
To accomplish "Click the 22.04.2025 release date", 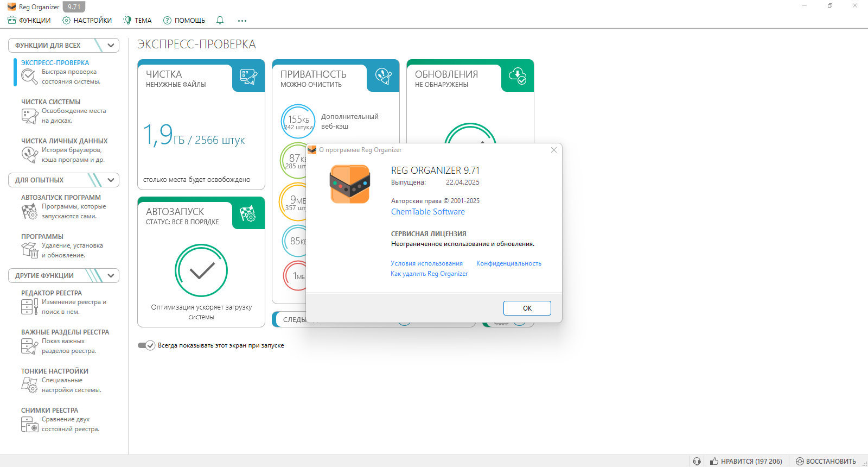I will click(x=463, y=182).
